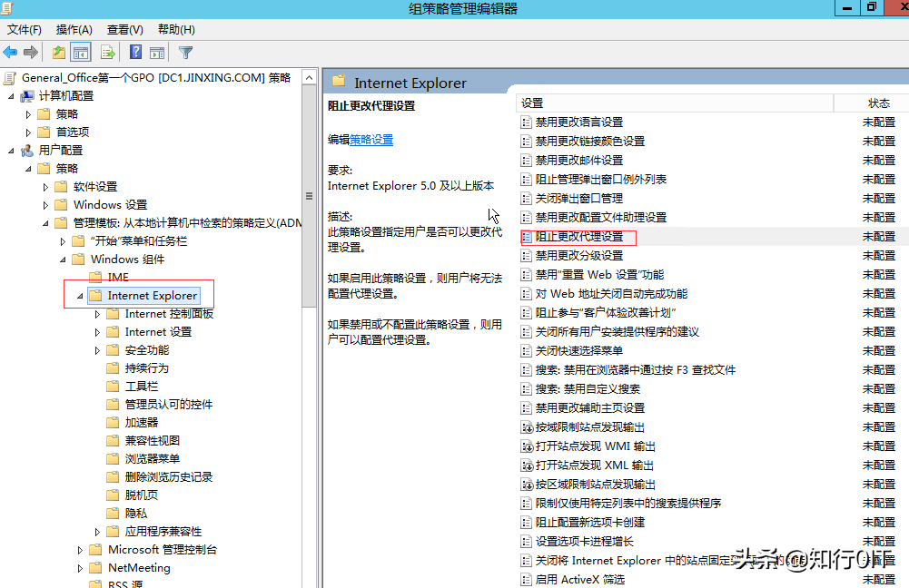Image resolution: width=909 pixels, height=588 pixels.
Task: Click the Filter funnel icon
Action: click(186, 53)
